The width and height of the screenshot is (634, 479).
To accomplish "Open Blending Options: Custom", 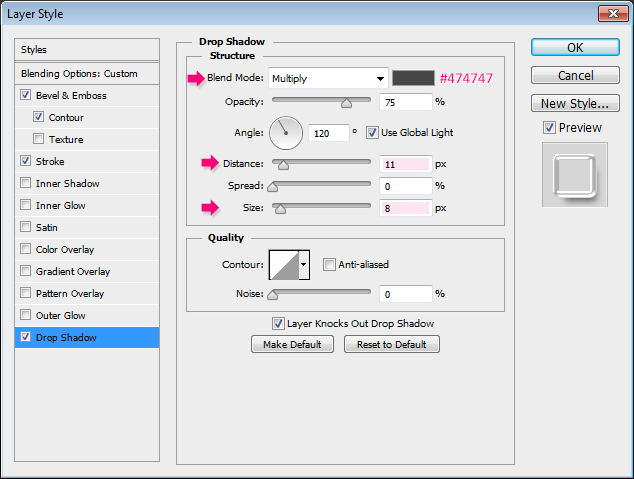I will tap(87, 74).
